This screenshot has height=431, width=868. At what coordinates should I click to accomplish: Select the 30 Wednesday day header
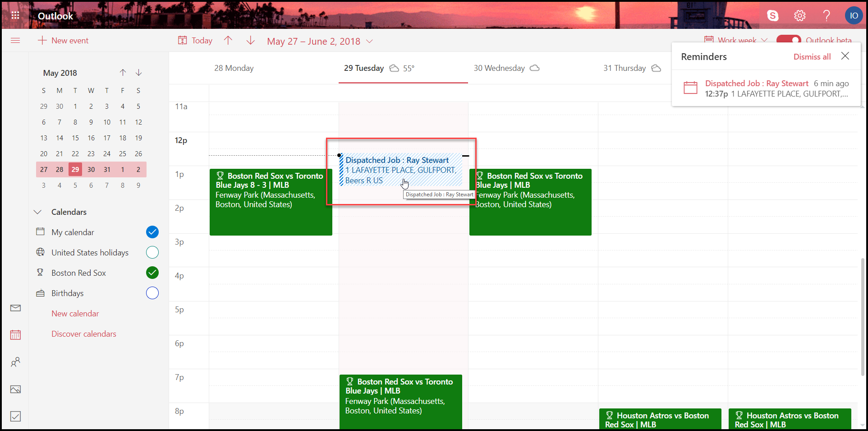[499, 68]
